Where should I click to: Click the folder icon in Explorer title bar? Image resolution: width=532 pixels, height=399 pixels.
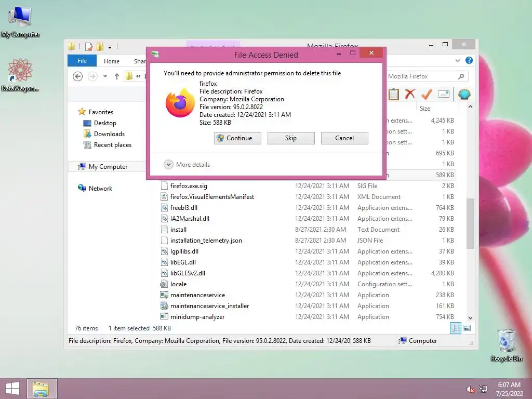point(71,46)
